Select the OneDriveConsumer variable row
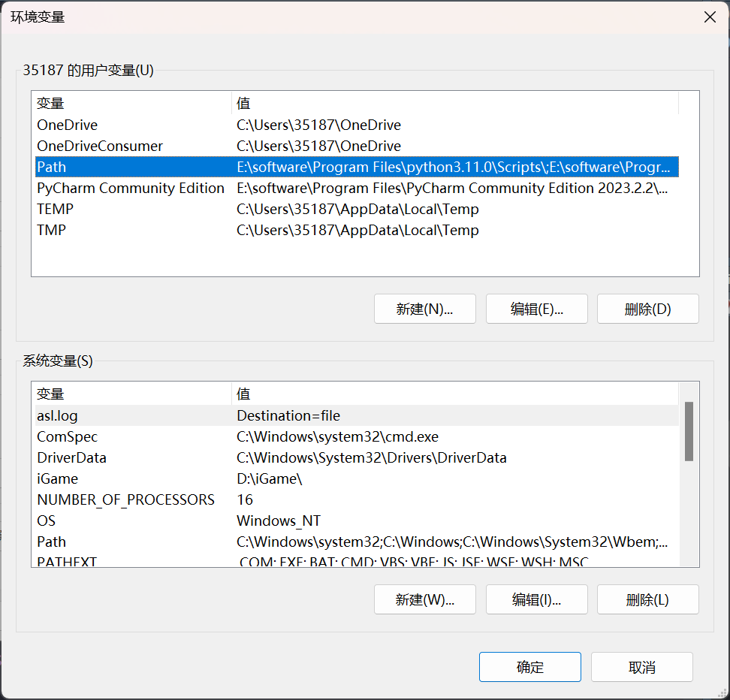730x700 pixels. (357, 146)
